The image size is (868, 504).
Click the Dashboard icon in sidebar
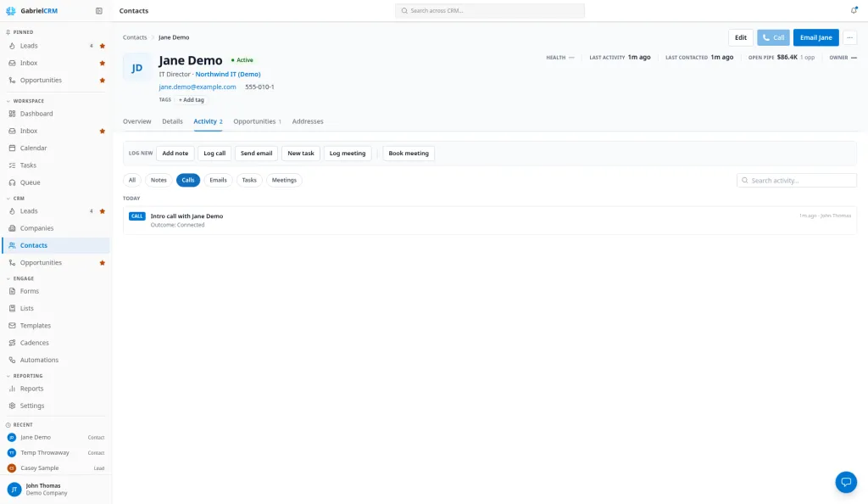pyautogui.click(x=12, y=114)
